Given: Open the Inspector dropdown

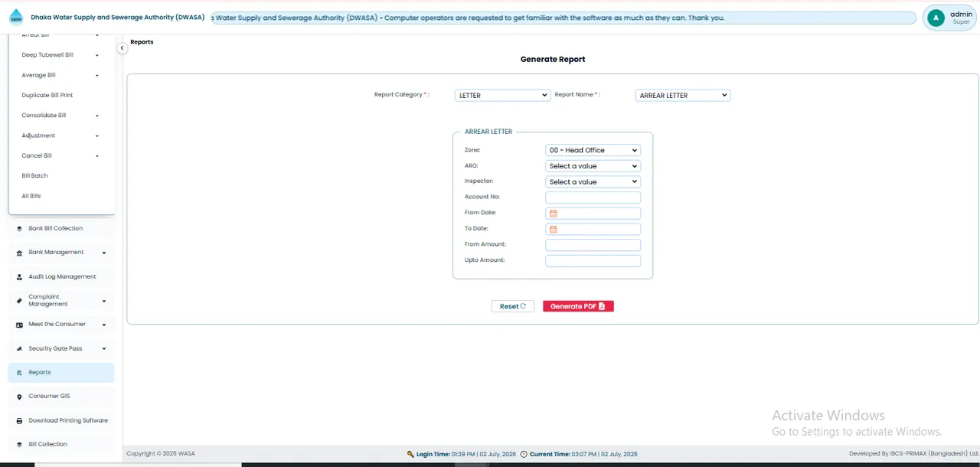Looking at the screenshot, I should (x=593, y=181).
